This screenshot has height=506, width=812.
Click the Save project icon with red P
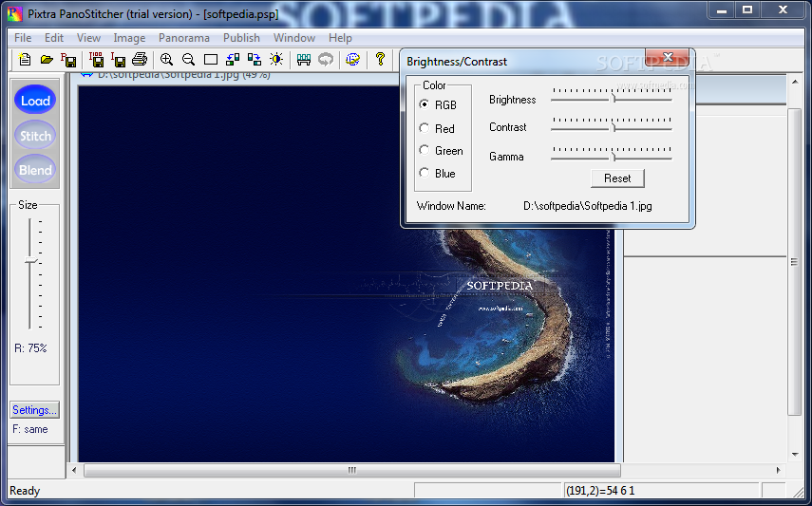pyautogui.click(x=68, y=60)
